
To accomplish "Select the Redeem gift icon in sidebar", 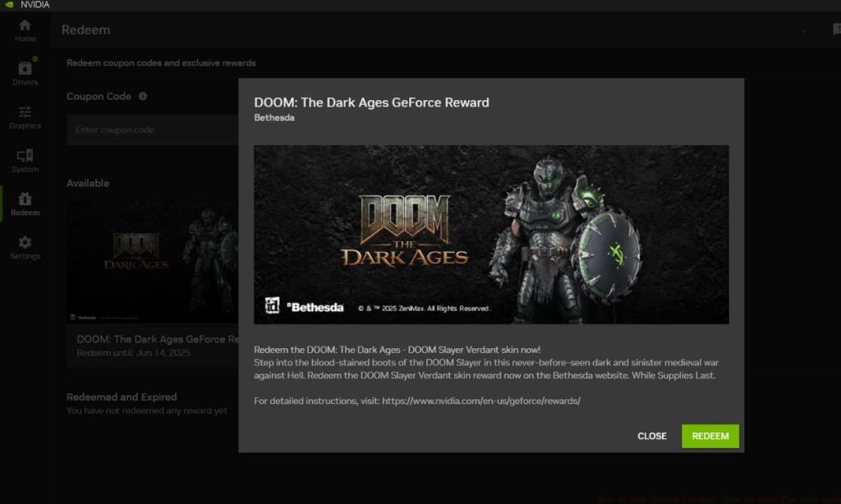I will point(25,205).
